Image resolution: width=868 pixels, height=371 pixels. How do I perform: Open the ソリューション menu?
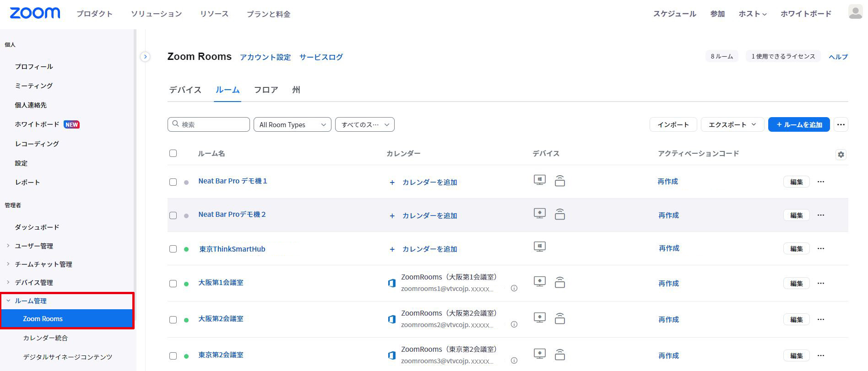click(x=157, y=14)
